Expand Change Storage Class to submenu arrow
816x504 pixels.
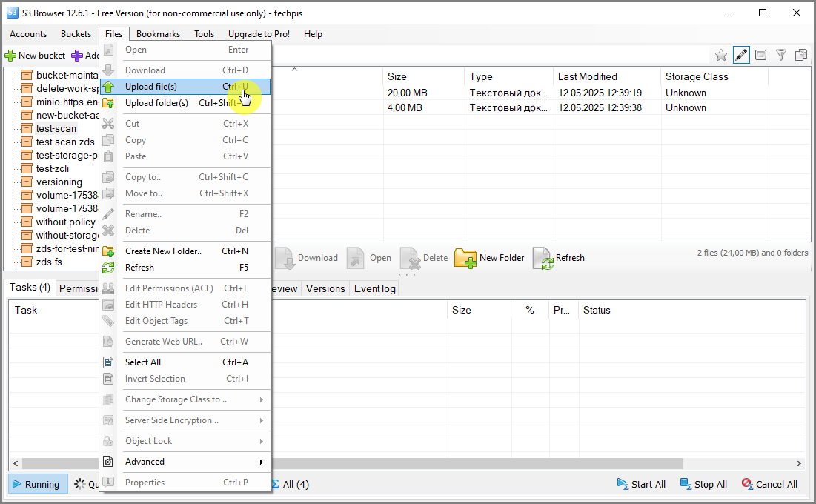[x=261, y=400]
